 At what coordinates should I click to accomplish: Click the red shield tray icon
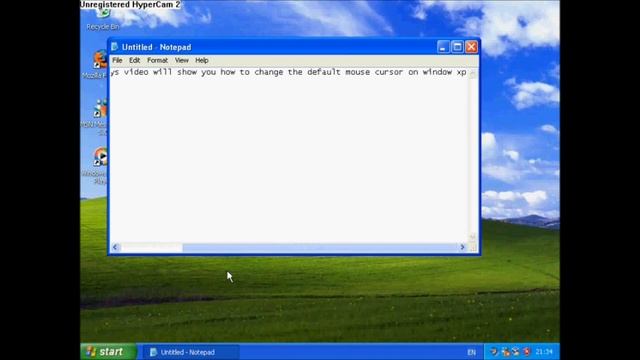[x=527, y=351]
